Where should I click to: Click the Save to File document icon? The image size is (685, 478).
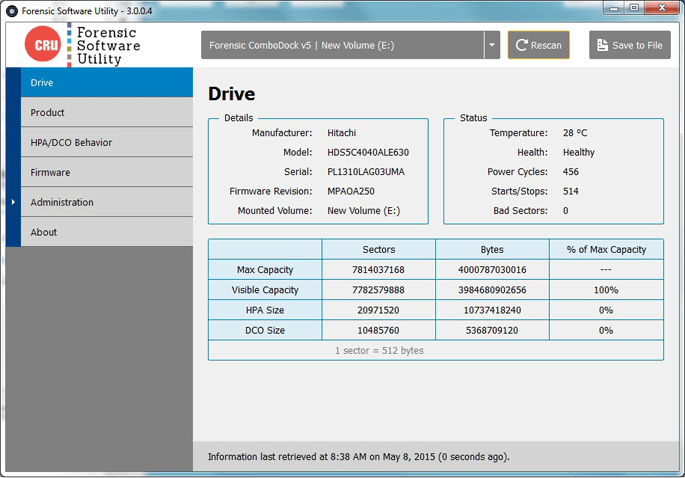coord(602,45)
